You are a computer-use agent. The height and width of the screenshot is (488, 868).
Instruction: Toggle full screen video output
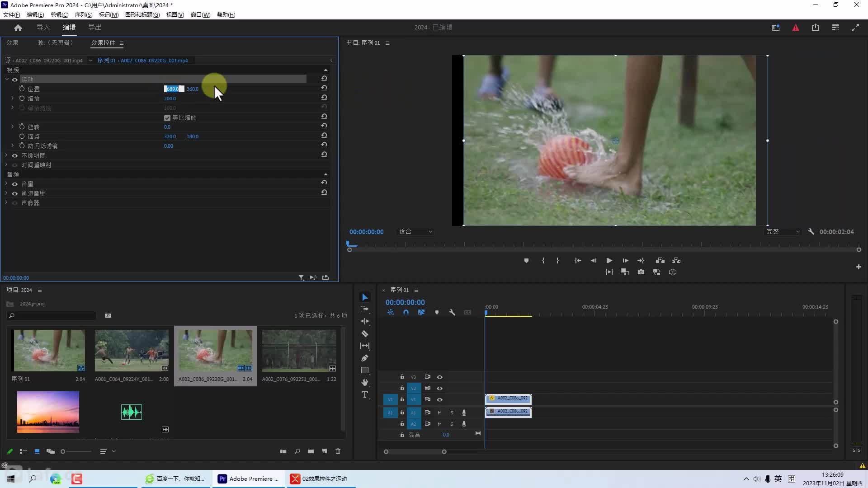[x=855, y=28]
